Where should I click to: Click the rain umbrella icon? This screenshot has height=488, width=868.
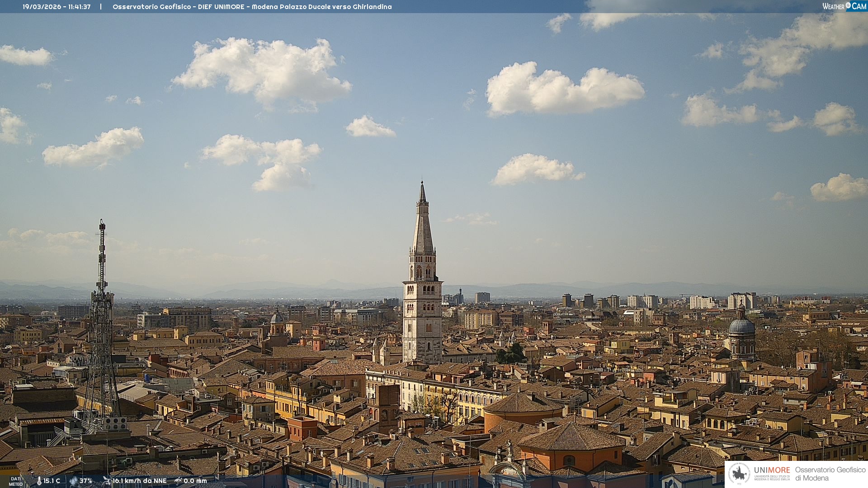178,481
